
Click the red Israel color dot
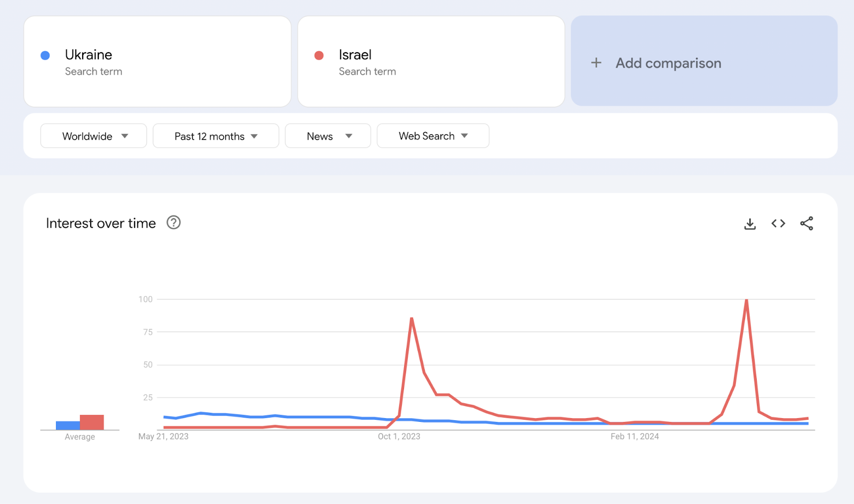(x=319, y=55)
